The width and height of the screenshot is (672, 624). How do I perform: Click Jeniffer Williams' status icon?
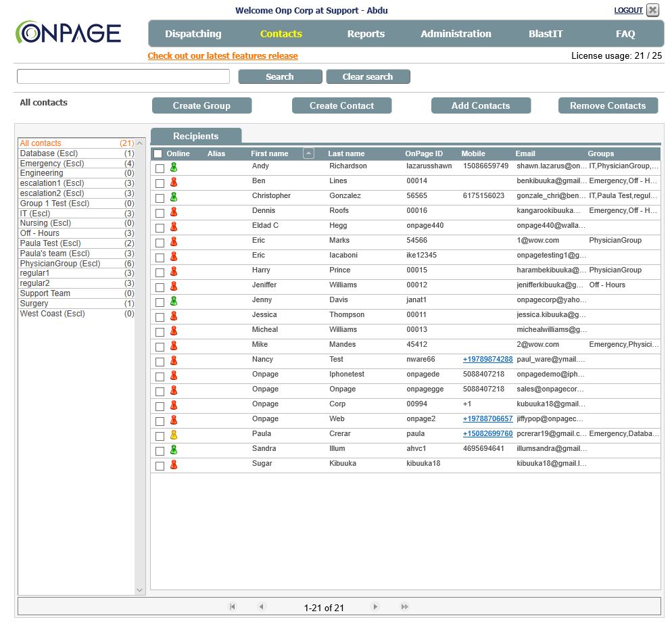(x=174, y=286)
